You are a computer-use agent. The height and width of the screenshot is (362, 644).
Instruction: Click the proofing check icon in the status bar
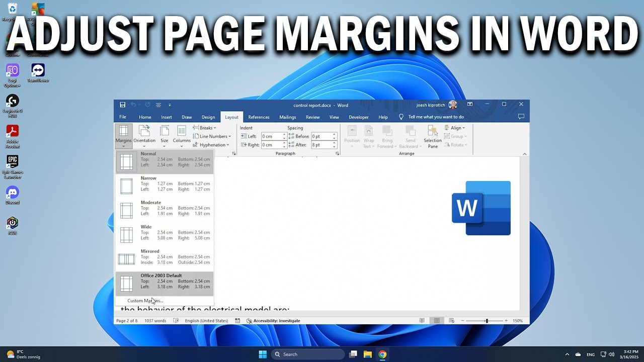coord(176,321)
